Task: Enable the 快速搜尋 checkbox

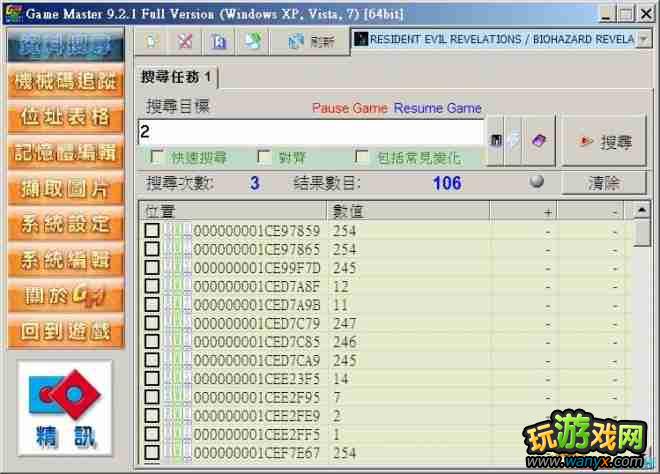Action: [156, 158]
